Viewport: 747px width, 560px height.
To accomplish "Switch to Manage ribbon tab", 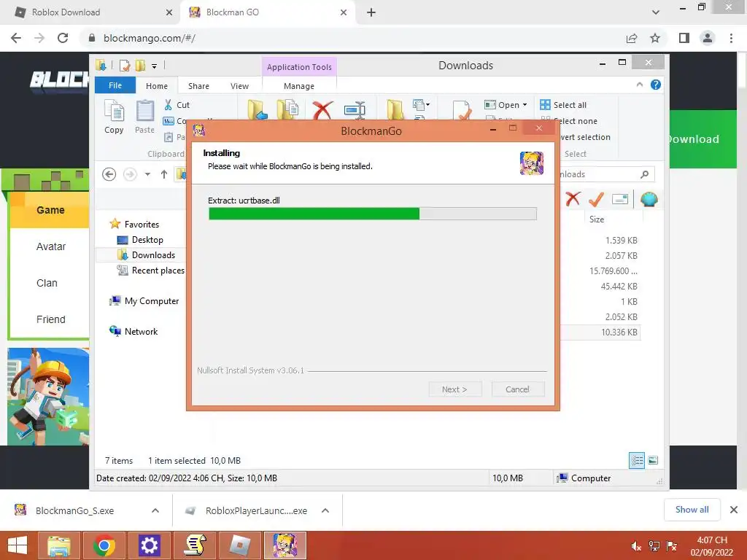I will click(x=299, y=86).
